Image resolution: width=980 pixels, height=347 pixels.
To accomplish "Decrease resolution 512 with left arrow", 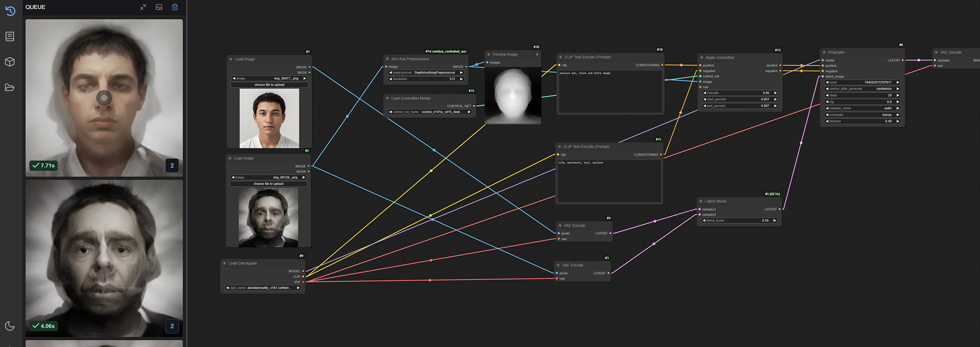I will click(x=390, y=79).
